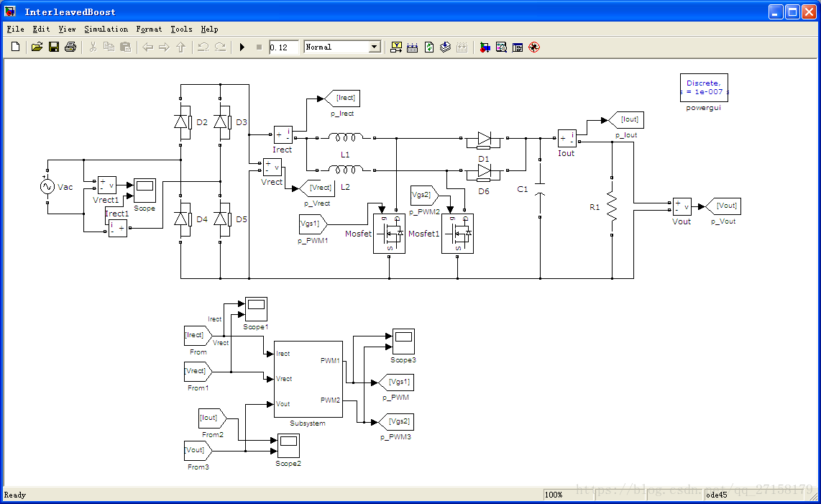Select the L2 inductor block
The image size is (821, 504).
point(346,170)
